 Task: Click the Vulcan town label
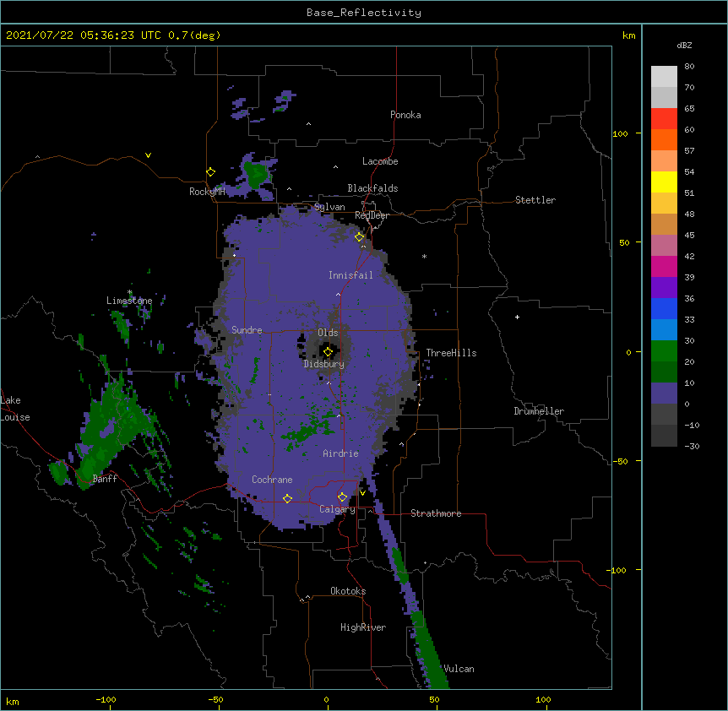[x=459, y=669]
